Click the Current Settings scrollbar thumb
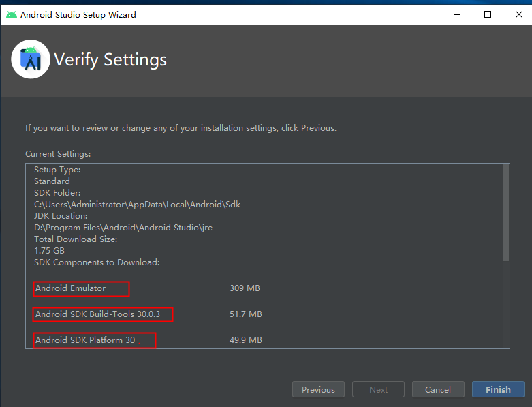This screenshot has width=532, height=407. click(x=506, y=213)
